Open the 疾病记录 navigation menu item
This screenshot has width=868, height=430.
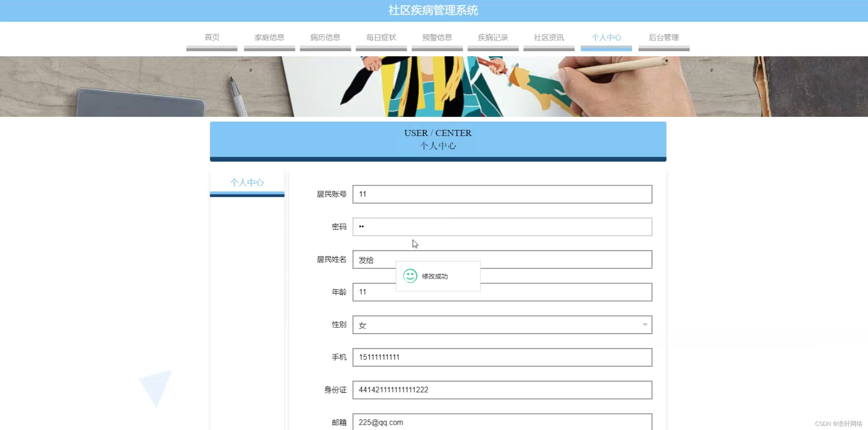(493, 37)
